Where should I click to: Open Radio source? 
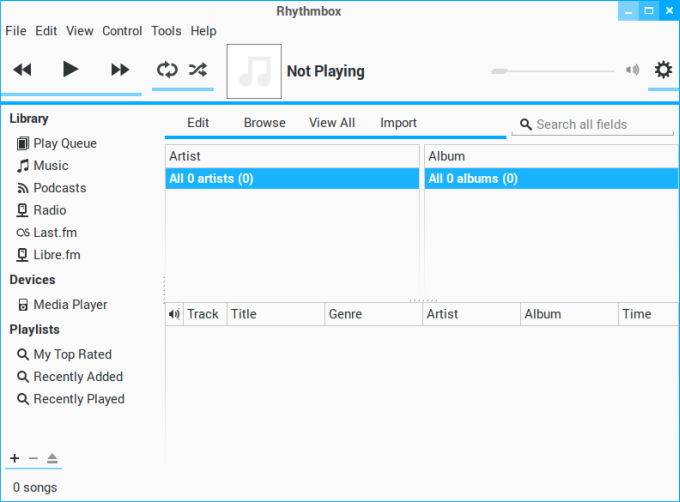(x=41, y=210)
